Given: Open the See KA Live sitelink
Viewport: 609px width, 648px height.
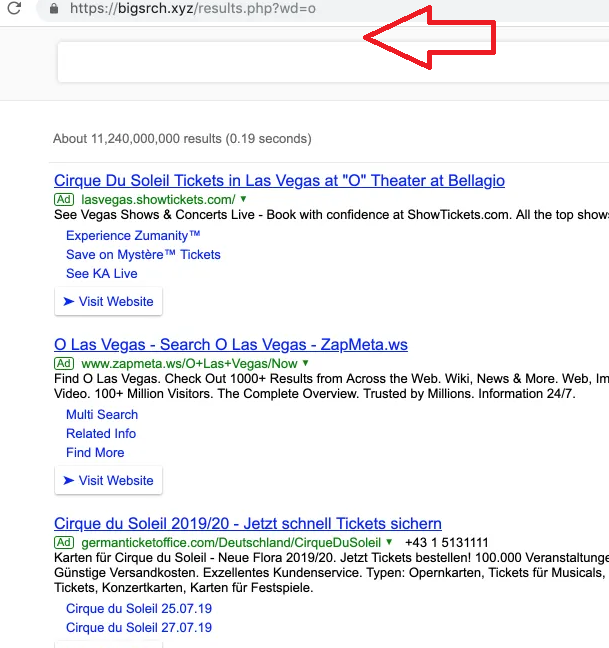Looking at the screenshot, I should [101, 274].
